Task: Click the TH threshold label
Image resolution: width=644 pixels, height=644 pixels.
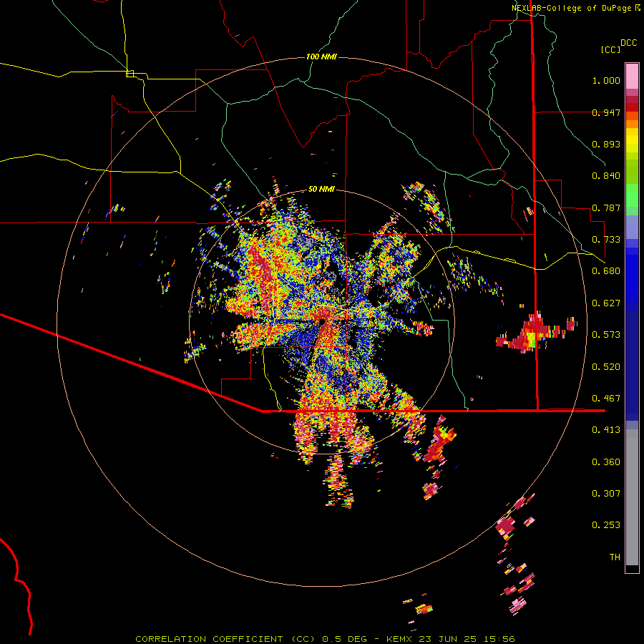Action: (x=615, y=557)
